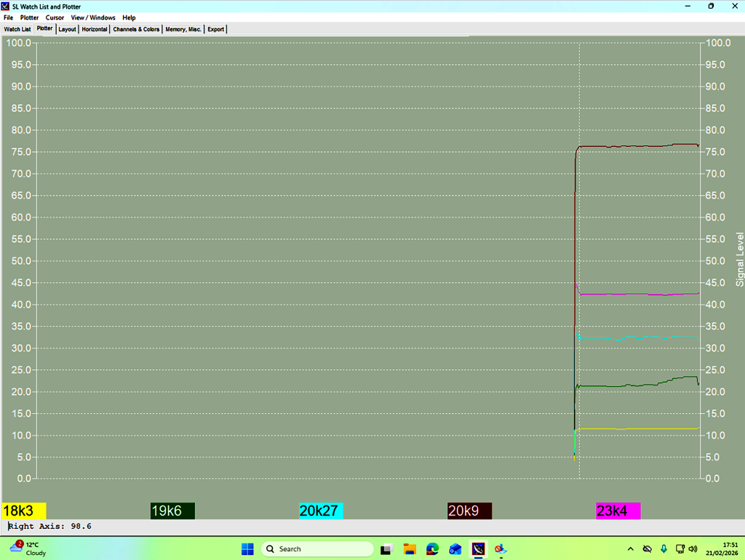Switch to the Watch List tab

17,30
